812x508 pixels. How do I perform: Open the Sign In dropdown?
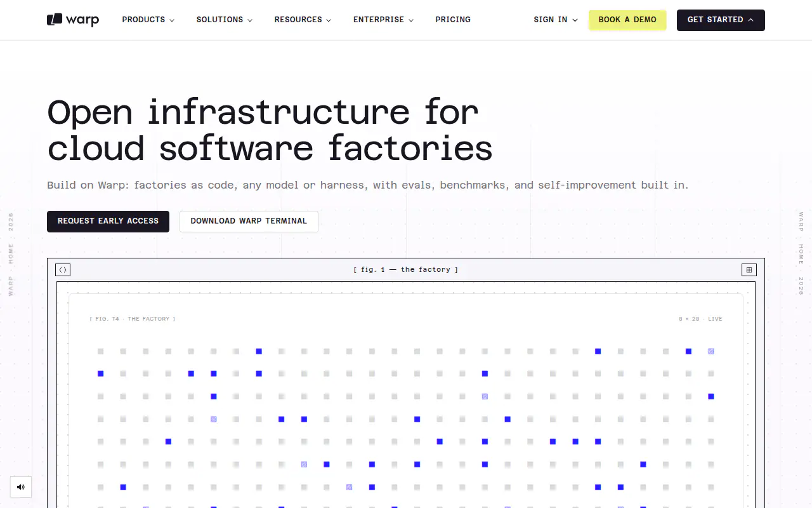[x=556, y=20]
